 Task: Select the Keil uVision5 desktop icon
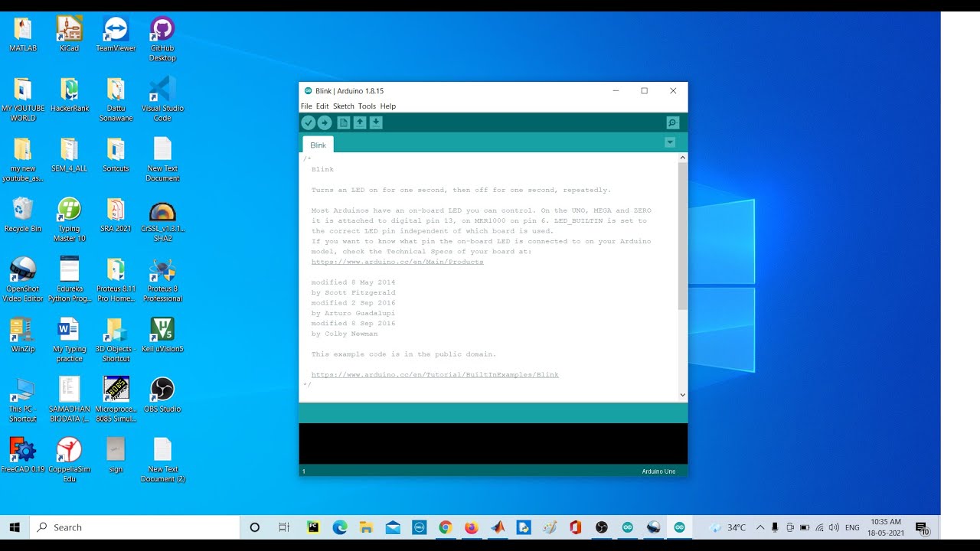click(x=162, y=334)
